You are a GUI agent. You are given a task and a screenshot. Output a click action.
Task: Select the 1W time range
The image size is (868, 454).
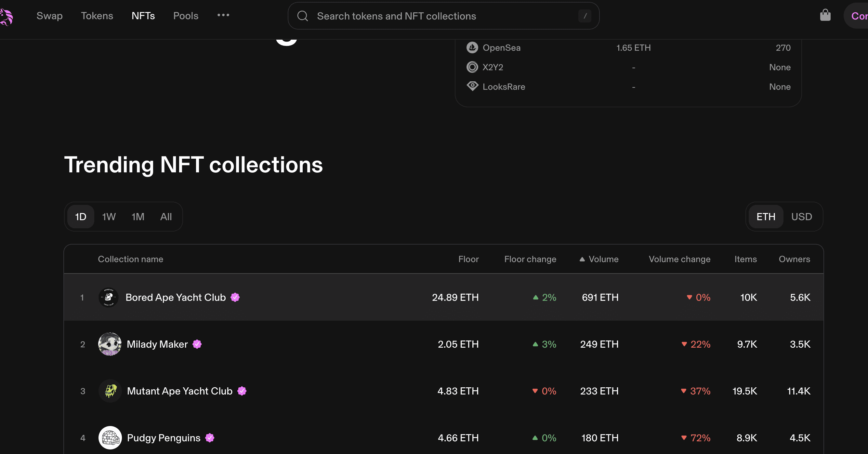coord(109,217)
